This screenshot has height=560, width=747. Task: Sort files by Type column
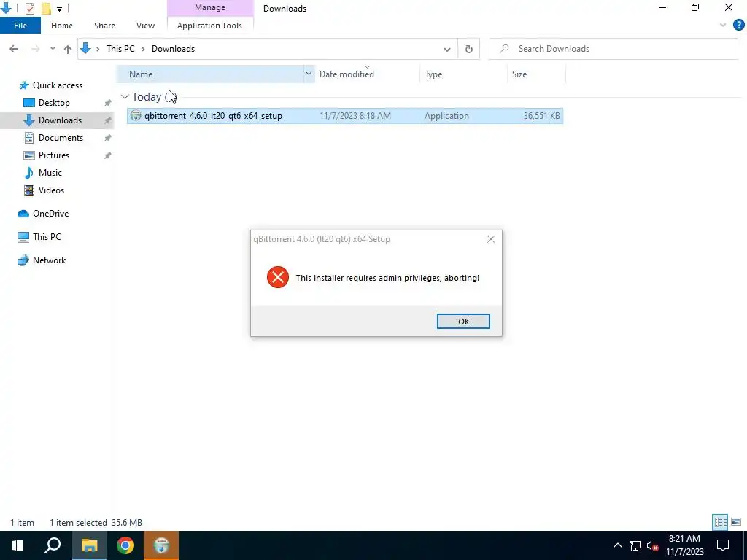pos(463,74)
